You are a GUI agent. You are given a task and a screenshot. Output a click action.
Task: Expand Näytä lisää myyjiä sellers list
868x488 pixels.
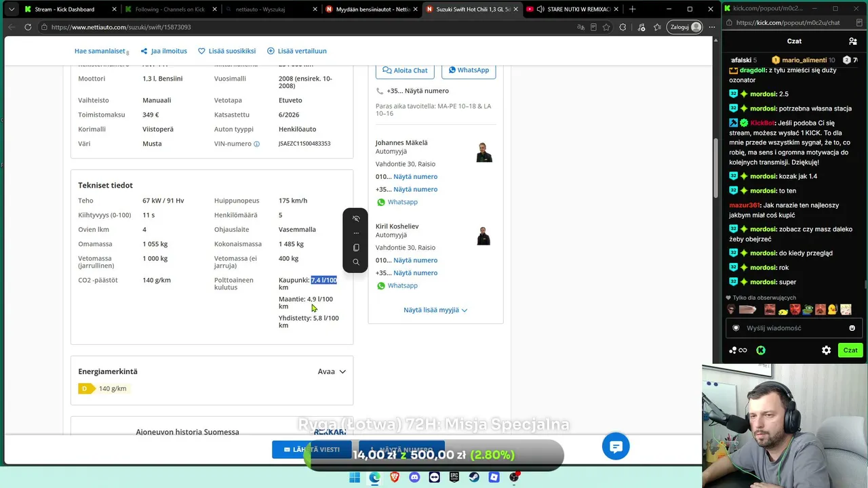435,310
